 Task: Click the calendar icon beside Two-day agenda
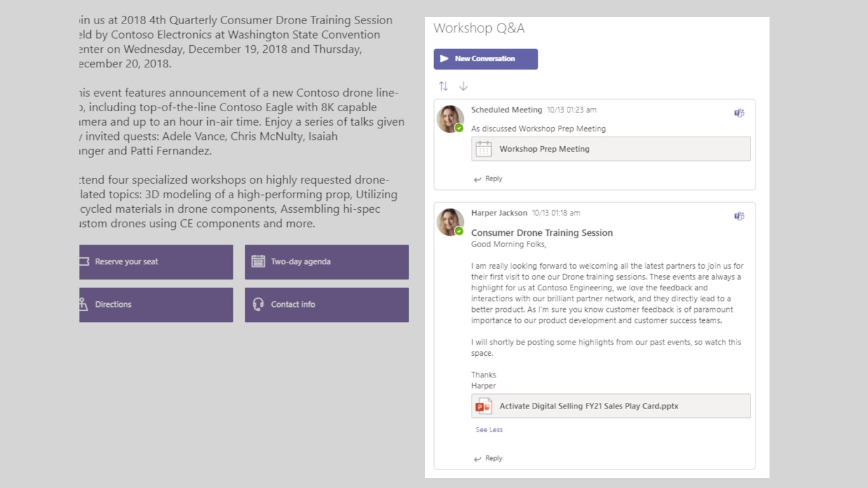point(258,261)
